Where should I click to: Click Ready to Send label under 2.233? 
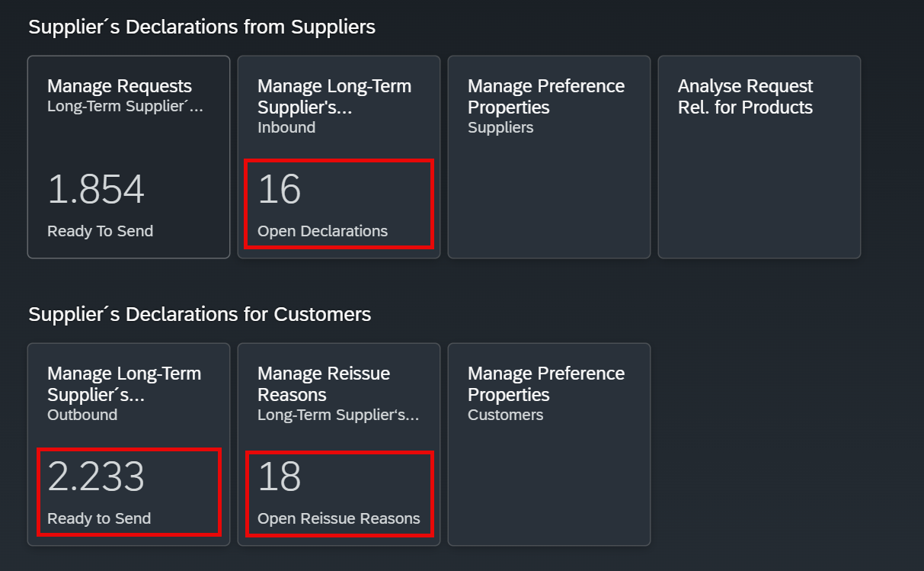(x=99, y=518)
